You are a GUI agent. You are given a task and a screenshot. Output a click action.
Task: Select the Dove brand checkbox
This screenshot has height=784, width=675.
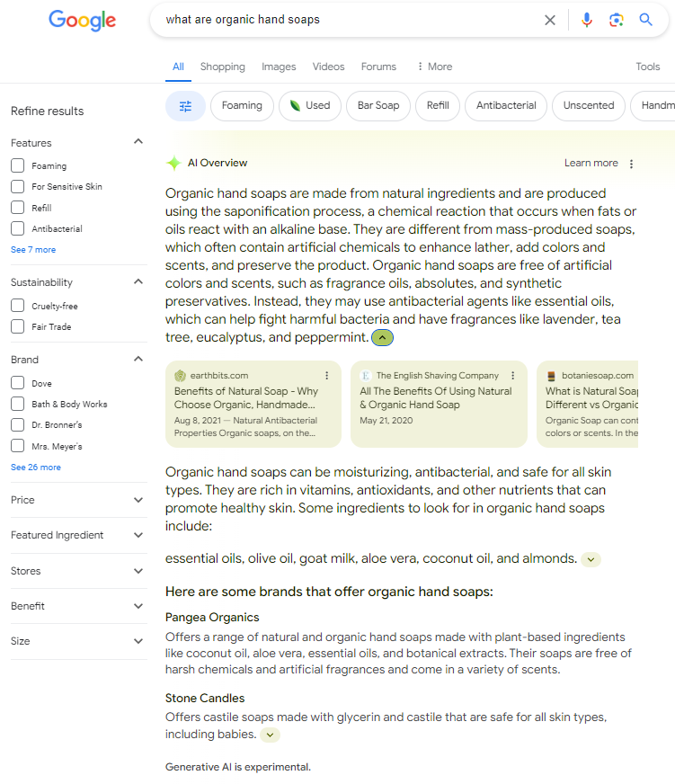(17, 383)
